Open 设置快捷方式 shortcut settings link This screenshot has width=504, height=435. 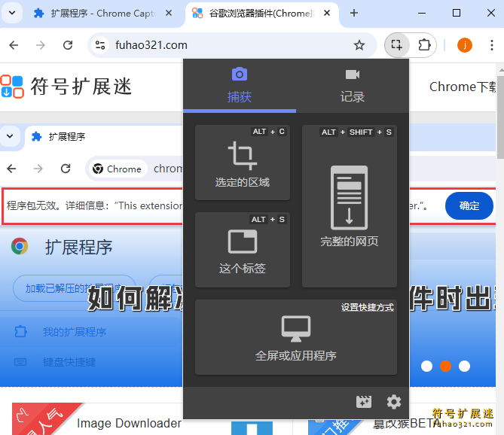pyautogui.click(x=368, y=308)
